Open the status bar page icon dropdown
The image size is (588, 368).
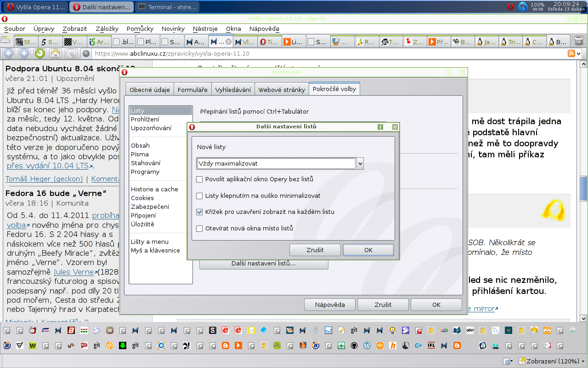click(x=508, y=361)
